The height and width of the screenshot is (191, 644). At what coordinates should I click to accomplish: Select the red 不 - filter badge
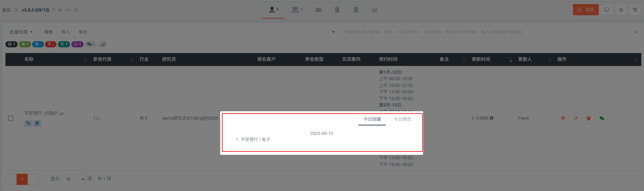coord(51,44)
